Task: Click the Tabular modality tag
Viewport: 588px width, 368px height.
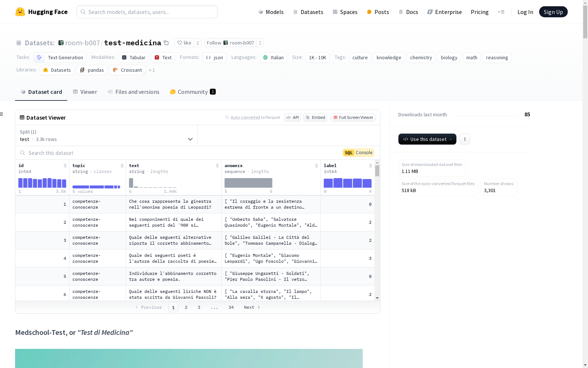Action: point(134,57)
